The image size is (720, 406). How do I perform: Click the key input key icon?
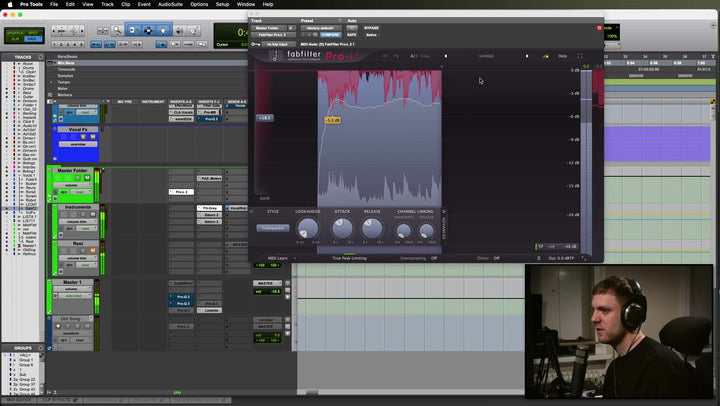click(256, 44)
